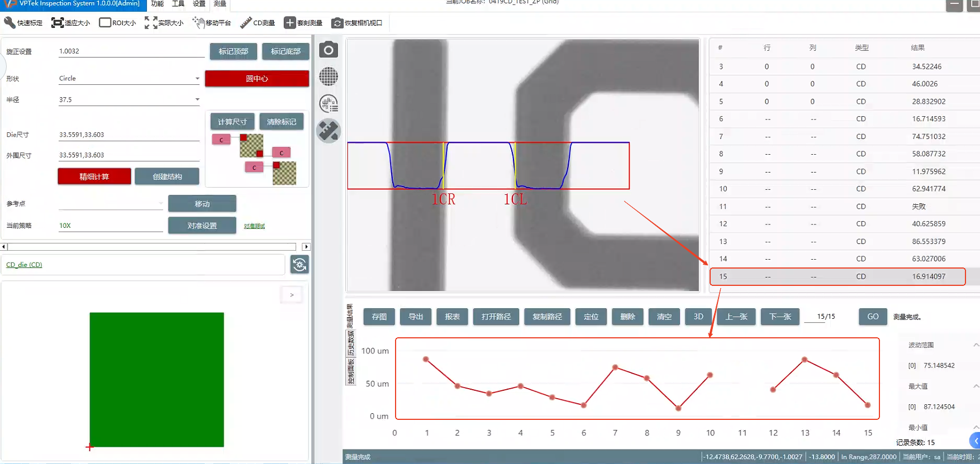Screen dimensions: 980x464
Task: Click the 适应大小 fit-size icon
Action: click(x=57, y=23)
